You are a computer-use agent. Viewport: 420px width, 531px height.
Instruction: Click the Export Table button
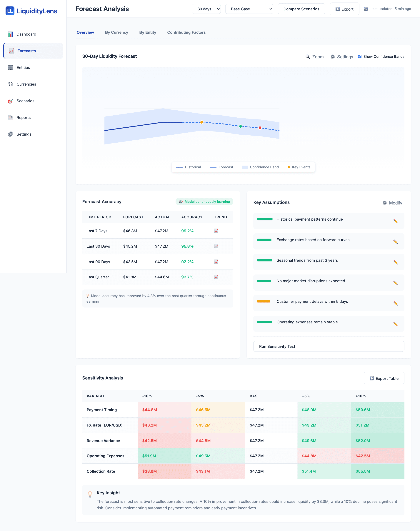(x=384, y=378)
